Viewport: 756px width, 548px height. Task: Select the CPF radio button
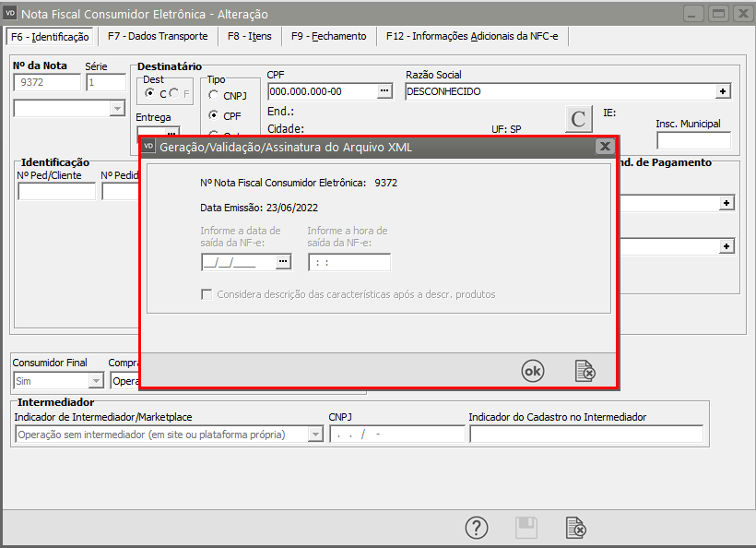[x=214, y=116]
